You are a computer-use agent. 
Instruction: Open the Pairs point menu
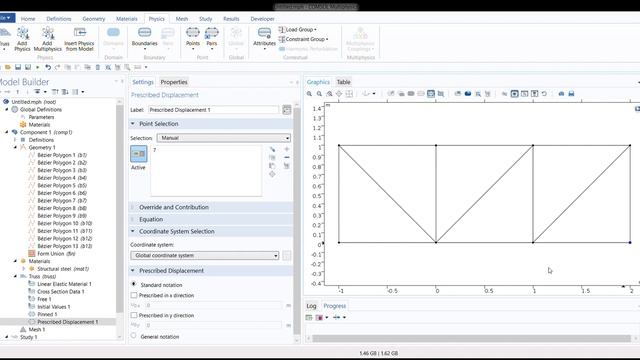211,38
